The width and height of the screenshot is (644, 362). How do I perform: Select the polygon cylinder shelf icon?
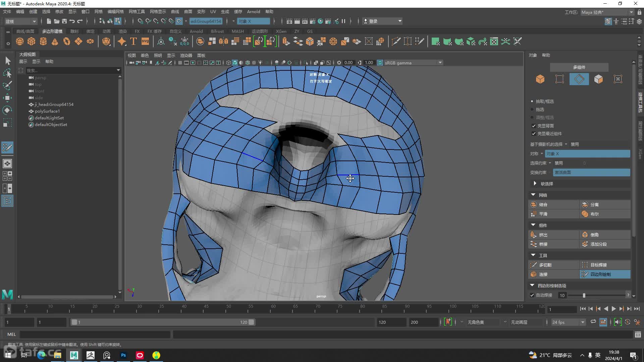tap(43, 41)
